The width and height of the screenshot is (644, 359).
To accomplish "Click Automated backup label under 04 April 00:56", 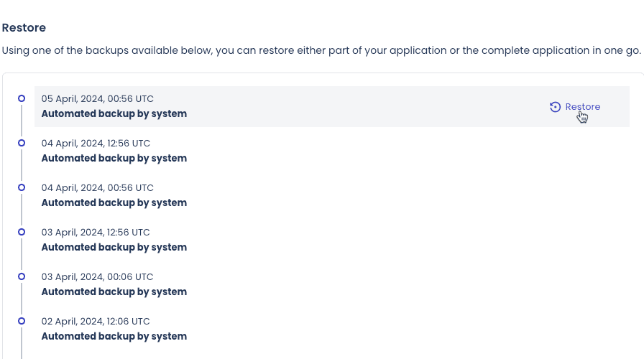I will (x=114, y=202).
